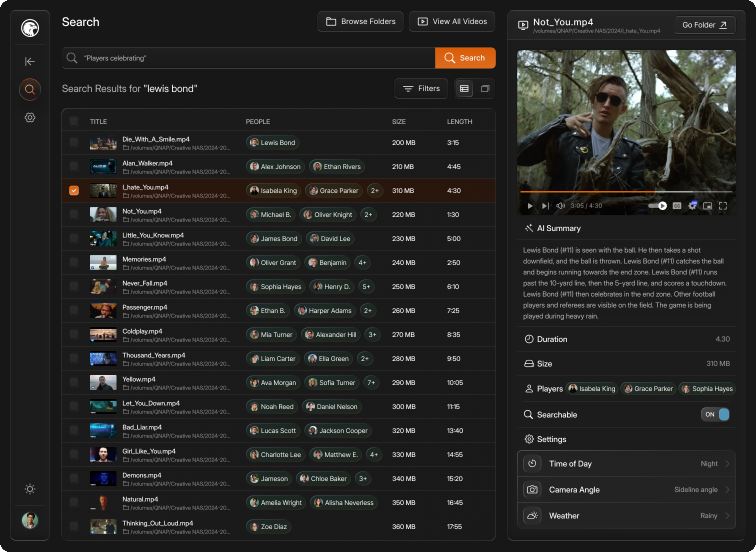Check the Not_You.mp4 row checkbox
The height and width of the screenshot is (552, 756).
pyautogui.click(x=74, y=214)
